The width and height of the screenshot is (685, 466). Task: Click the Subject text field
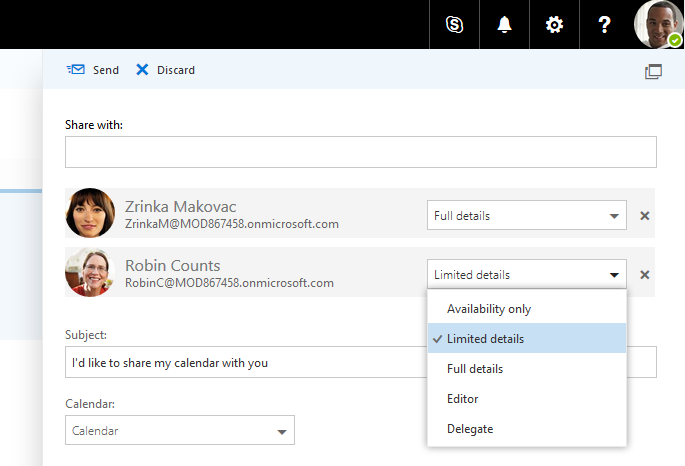pos(246,362)
